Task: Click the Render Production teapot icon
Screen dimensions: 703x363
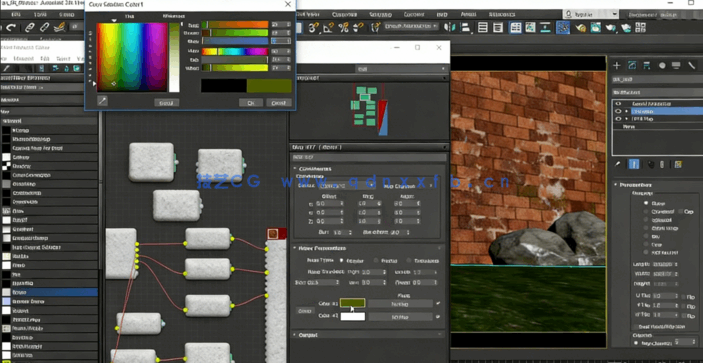Action: [x=611, y=28]
